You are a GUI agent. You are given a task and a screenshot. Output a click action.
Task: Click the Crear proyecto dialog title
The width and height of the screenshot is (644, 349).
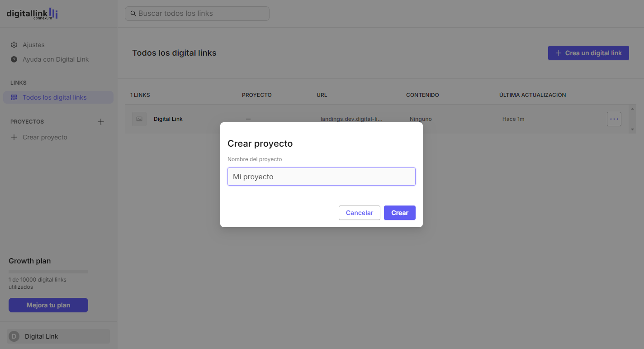(x=260, y=143)
